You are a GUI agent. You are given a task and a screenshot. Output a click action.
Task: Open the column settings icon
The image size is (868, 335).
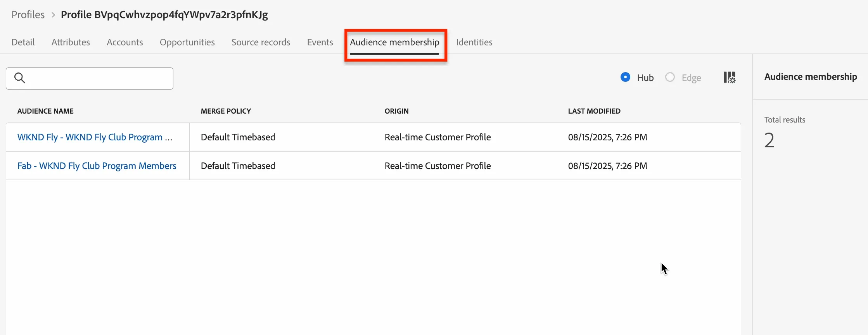point(729,78)
